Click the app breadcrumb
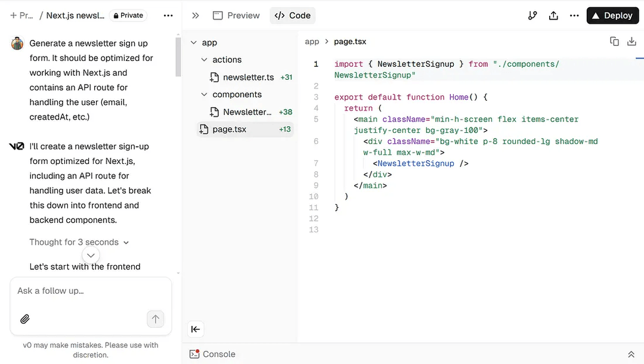Screen dimensions: 644x364 pos(312,42)
